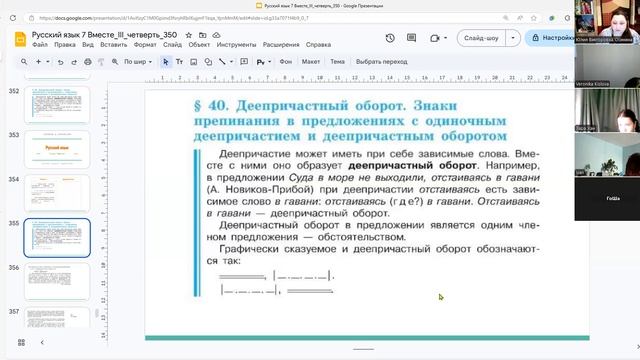Start the Слайд-шоу presentation
Screen dimensions: 640x360
point(481,38)
